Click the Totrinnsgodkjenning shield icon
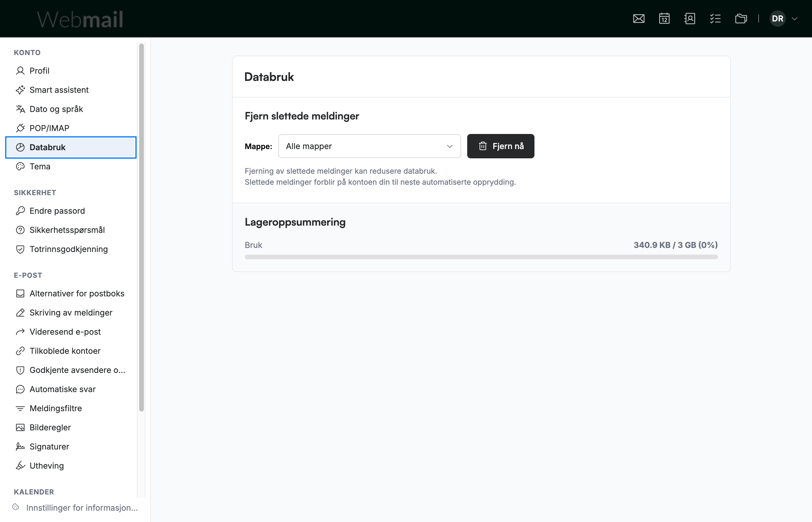The width and height of the screenshot is (812, 522). pyautogui.click(x=20, y=249)
